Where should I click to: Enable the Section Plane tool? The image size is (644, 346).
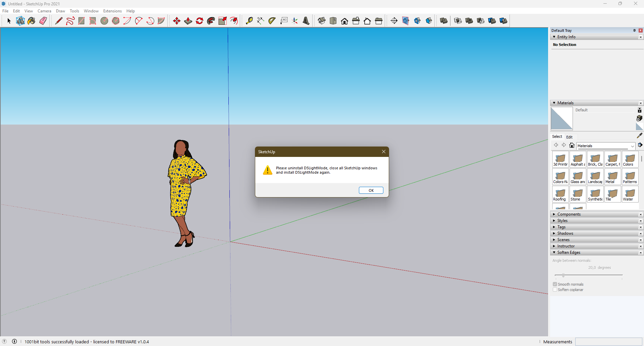click(394, 21)
